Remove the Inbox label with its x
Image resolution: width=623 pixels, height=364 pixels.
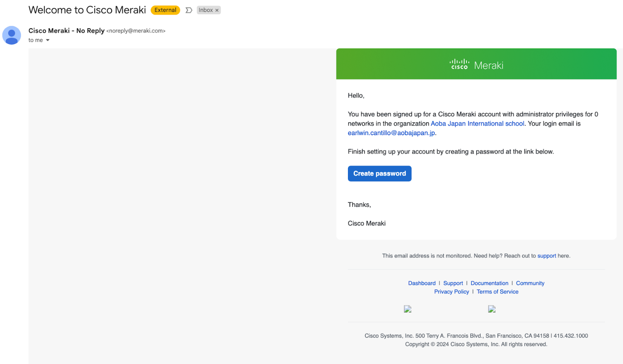[x=217, y=10]
